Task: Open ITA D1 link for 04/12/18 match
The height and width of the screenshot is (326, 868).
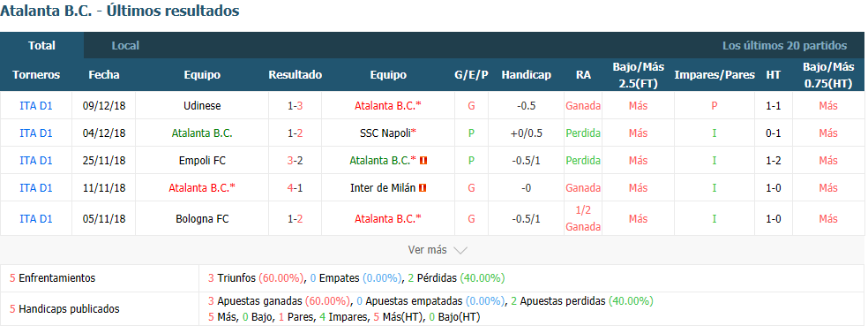Action: (x=36, y=133)
